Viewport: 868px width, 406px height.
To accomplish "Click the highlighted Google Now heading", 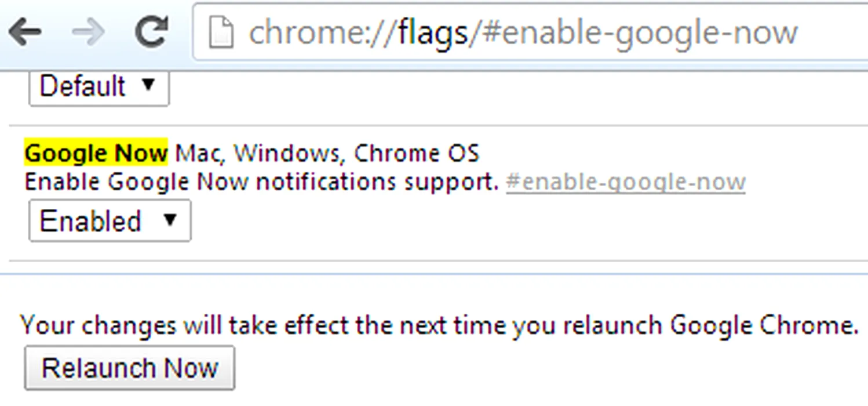I will coord(96,153).
